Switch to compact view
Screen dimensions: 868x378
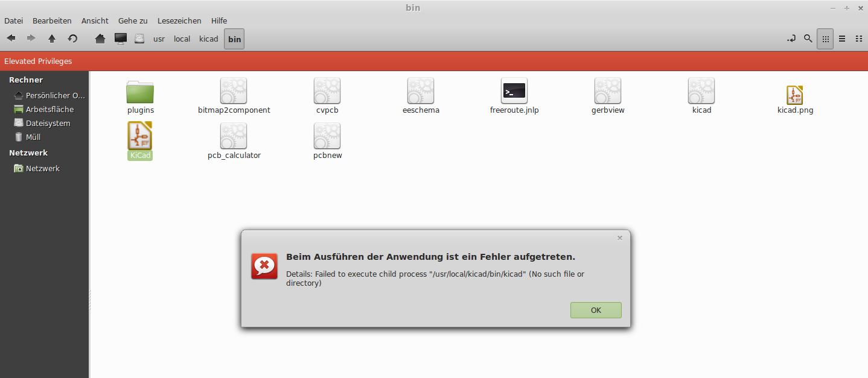tap(858, 39)
